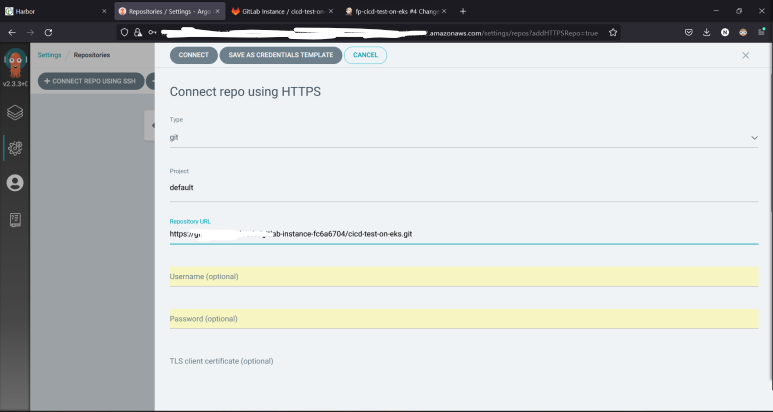This screenshot has height=412, width=773.
Task: Click the Settings gears icon in sidebar
Action: click(15, 148)
